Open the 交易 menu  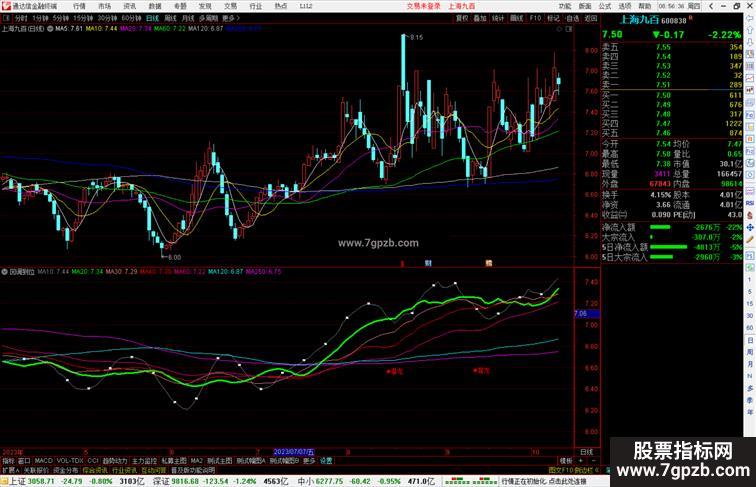pos(230,6)
